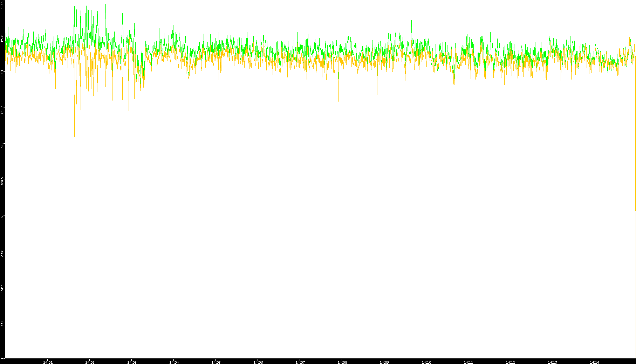Click the tall green peak after 14:09

411,21
